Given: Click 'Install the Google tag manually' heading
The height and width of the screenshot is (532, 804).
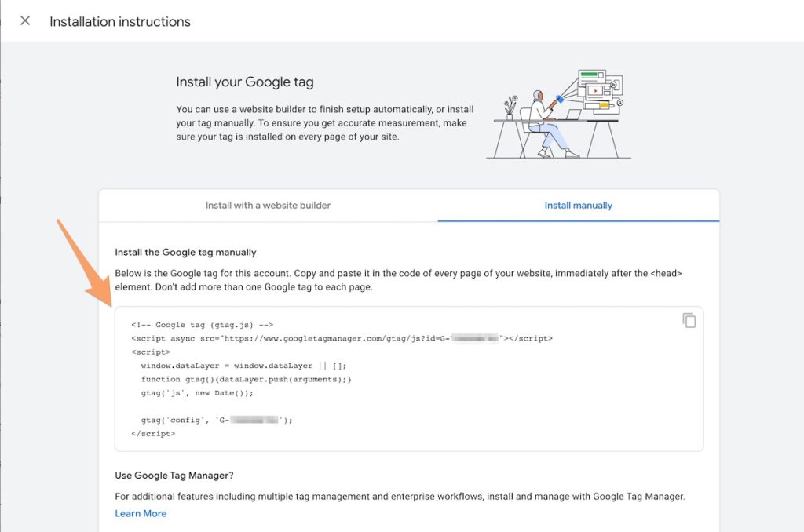Looking at the screenshot, I should pos(185,252).
